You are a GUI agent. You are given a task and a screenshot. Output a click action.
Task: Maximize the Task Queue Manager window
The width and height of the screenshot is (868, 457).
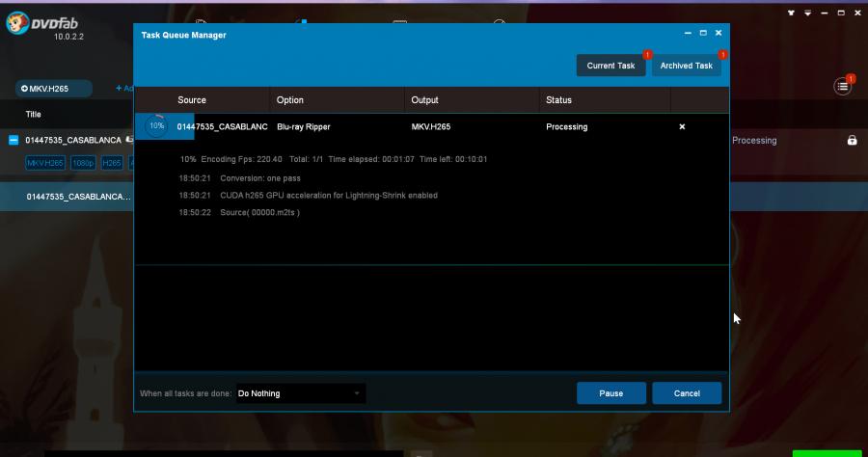[x=703, y=33]
